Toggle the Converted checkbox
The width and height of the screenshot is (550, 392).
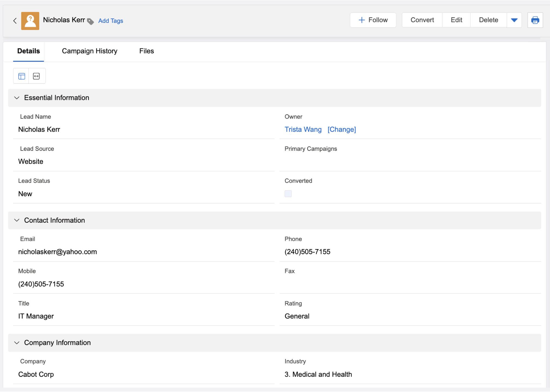click(x=288, y=194)
